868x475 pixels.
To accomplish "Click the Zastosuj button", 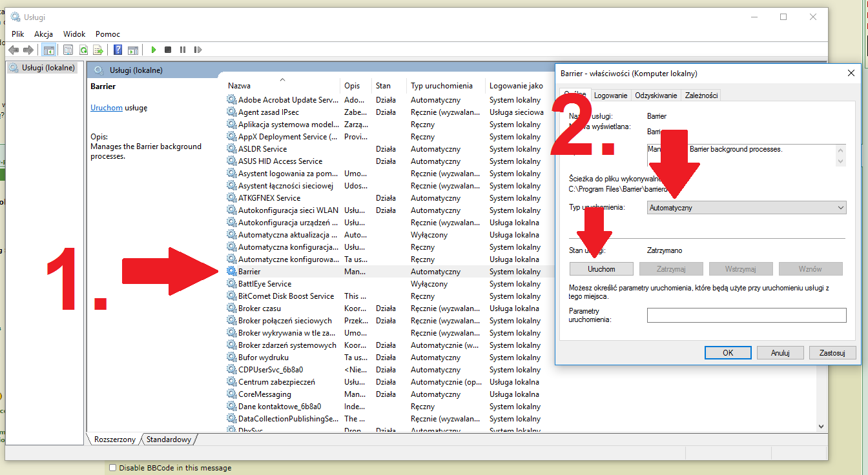I will [832, 353].
